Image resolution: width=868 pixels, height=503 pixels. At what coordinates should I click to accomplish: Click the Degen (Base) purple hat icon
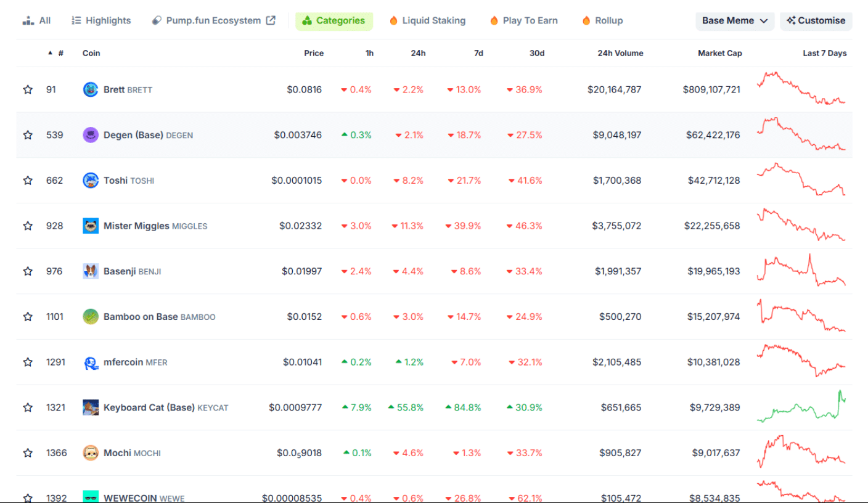pos(91,135)
